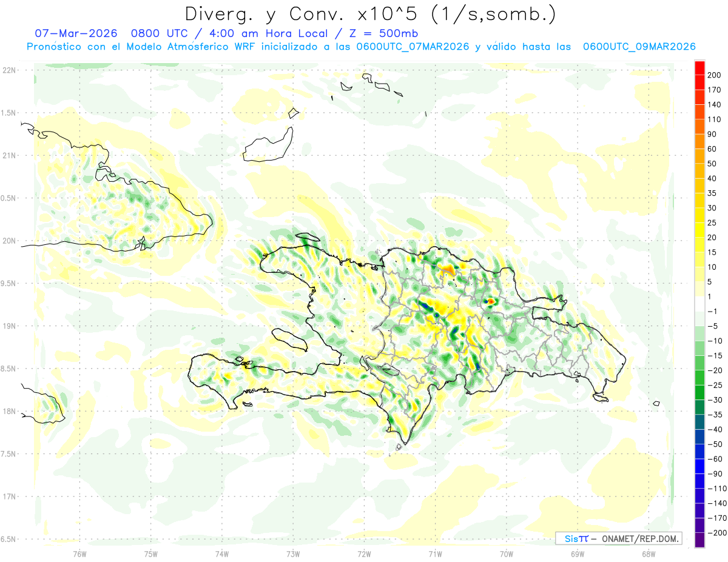Click the -110 colorbar value
Viewport: 728px width, 562px height.
(716, 488)
